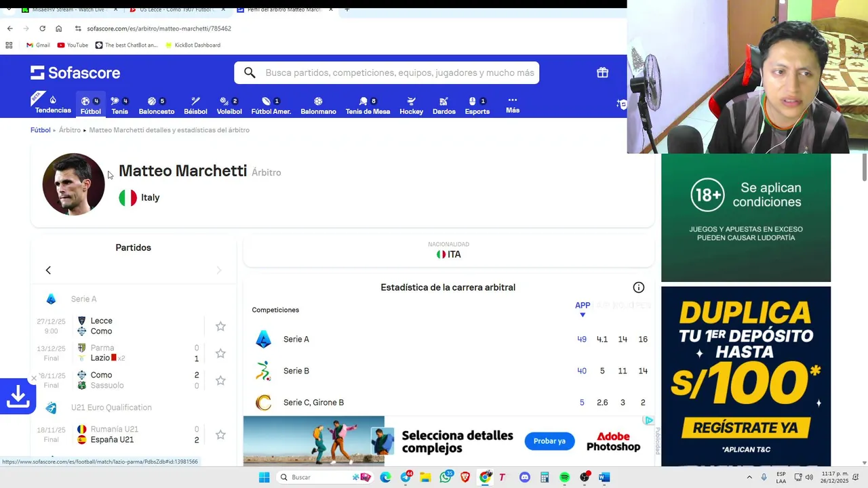
Task: Click the blue download button
Action: (18, 396)
